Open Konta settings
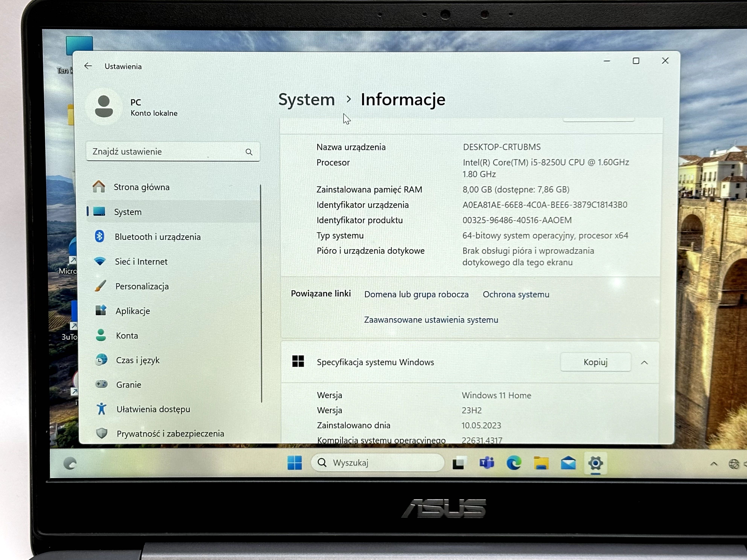Screen dimensions: 747x560 174,335
